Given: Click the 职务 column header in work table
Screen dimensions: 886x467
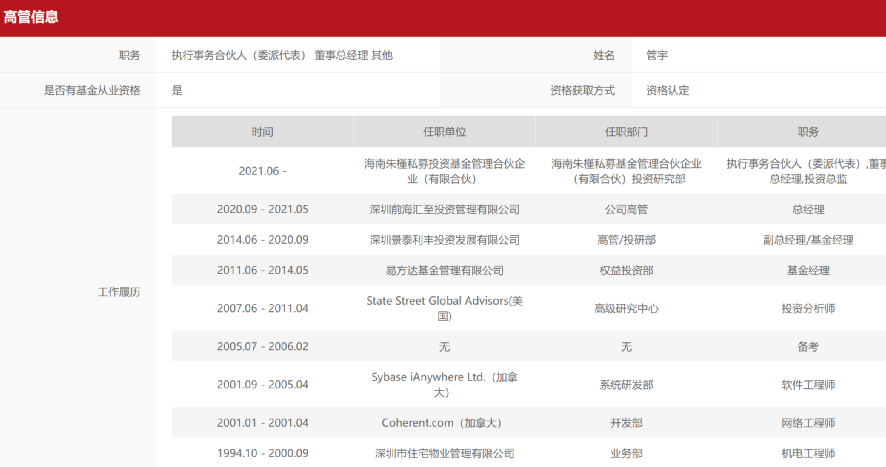Looking at the screenshot, I should [x=807, y=132].
